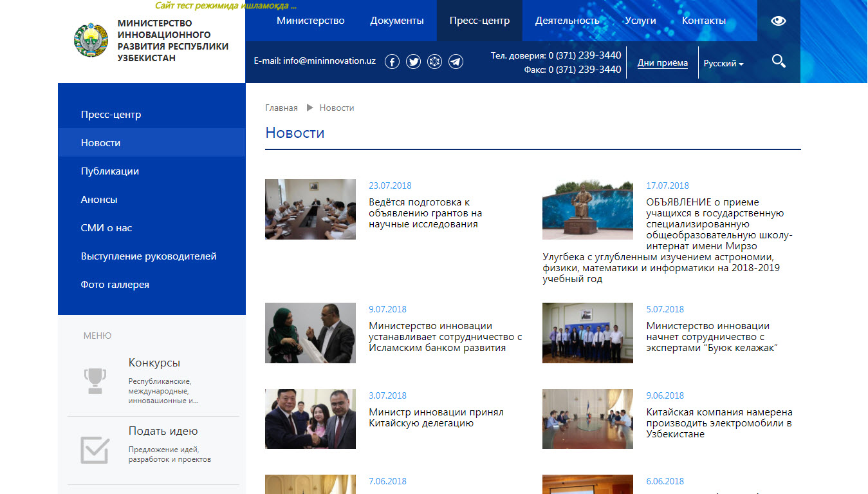This screenshot has height=494, width=868.
Task: Click the Facebook icon in the header
Action: point(392,62)
